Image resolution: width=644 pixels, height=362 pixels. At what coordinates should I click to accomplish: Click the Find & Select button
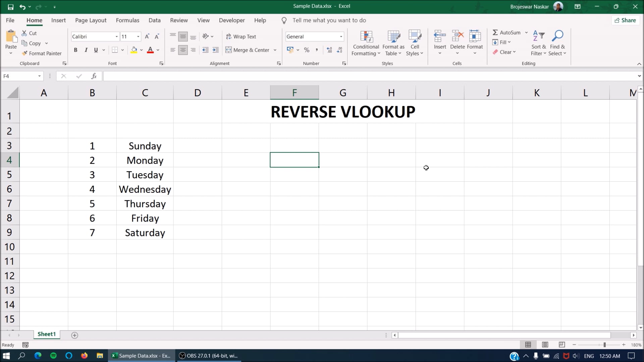557,43
